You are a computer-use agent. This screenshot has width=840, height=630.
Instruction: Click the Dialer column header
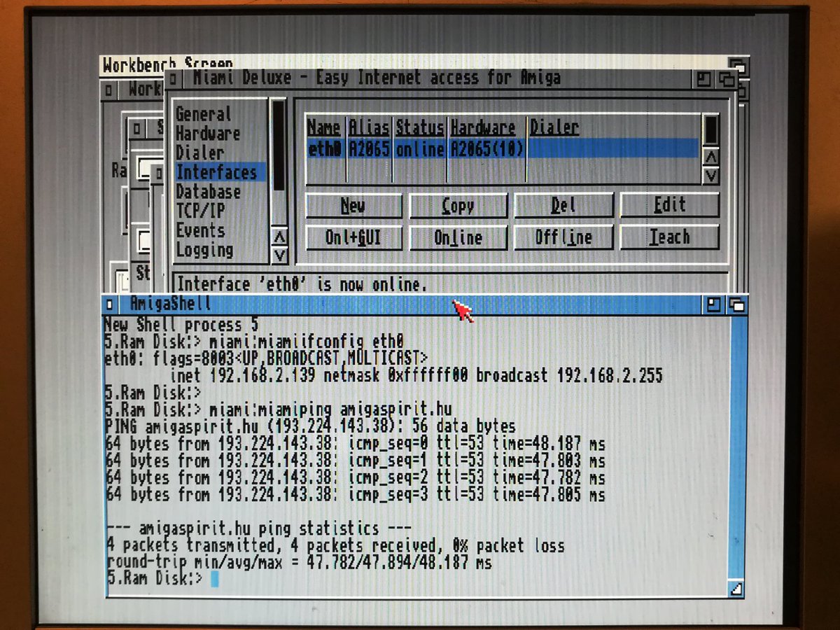point(554,128)
